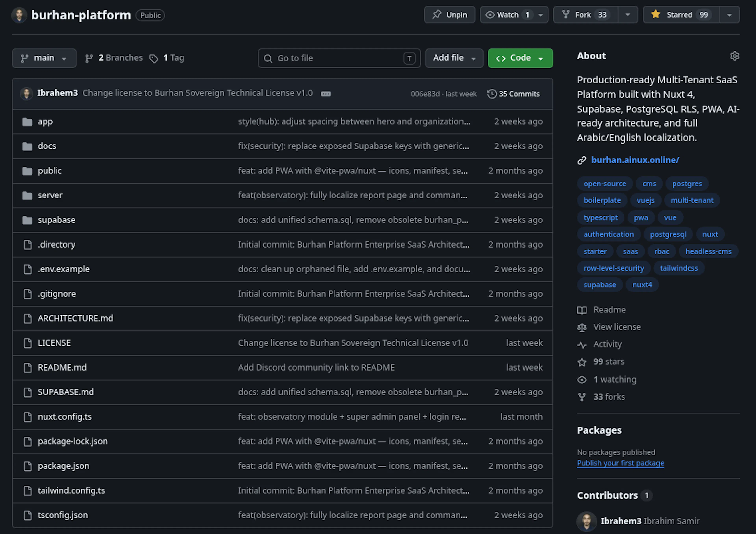Open the star lists dropdown arrow
This screenshot has width=756, height=534.
coord(729,15)
